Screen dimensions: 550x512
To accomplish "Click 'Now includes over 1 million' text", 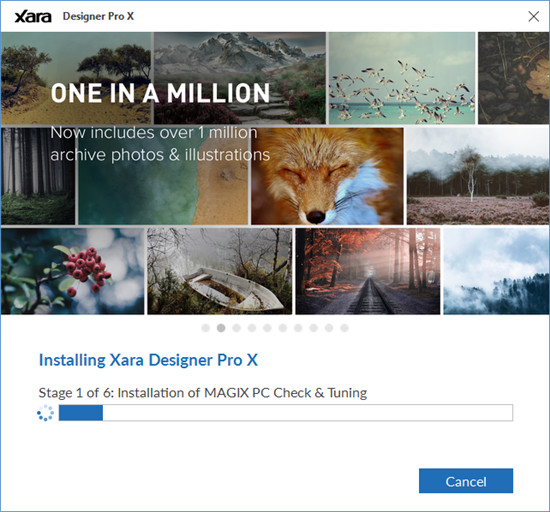I will coord(154,133).
